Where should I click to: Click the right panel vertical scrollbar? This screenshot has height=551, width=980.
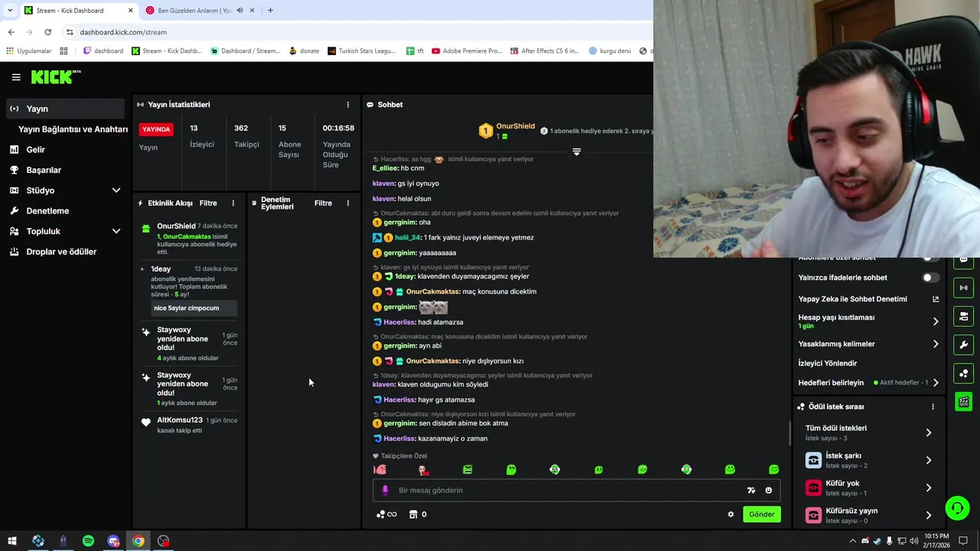pos(790,434)
